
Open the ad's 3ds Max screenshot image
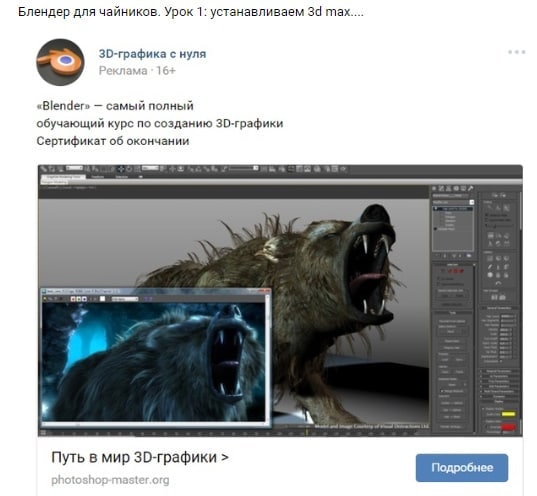[280, 300]
